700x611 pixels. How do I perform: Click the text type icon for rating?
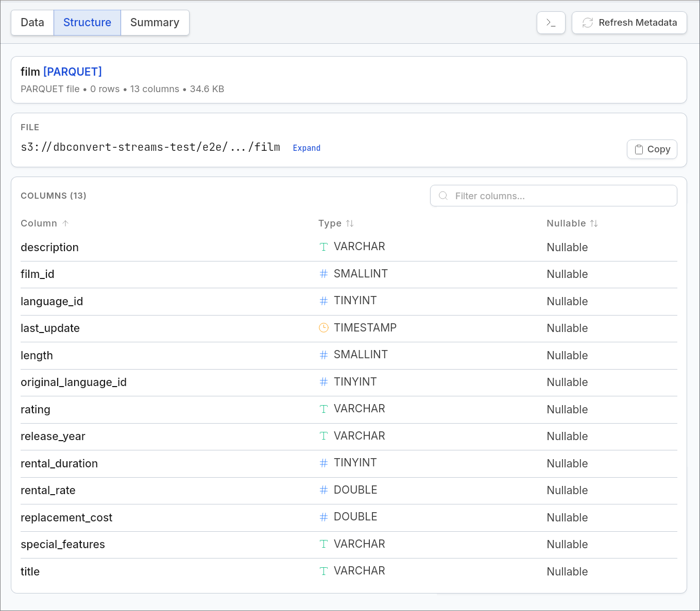(323, 409)
